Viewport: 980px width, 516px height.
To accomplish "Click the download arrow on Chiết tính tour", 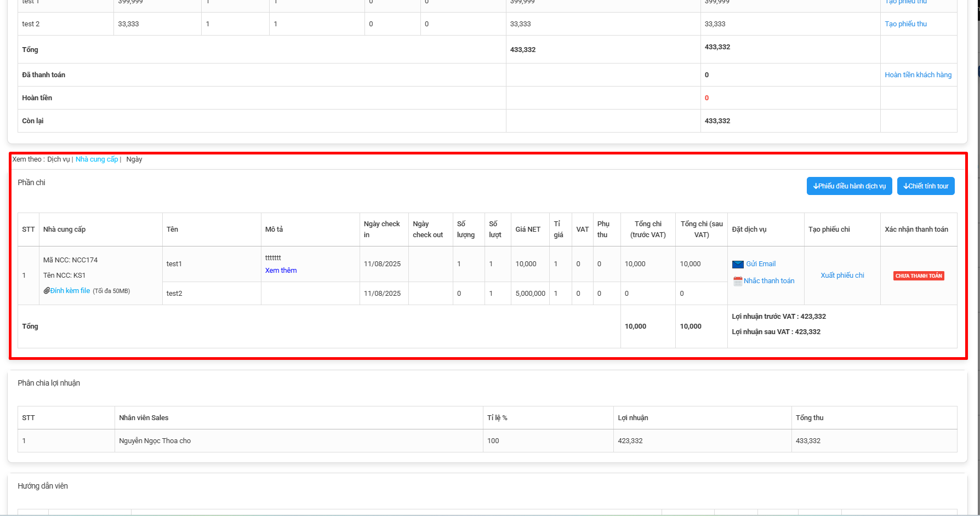I will pyautogui.click(x=906, y=186).
